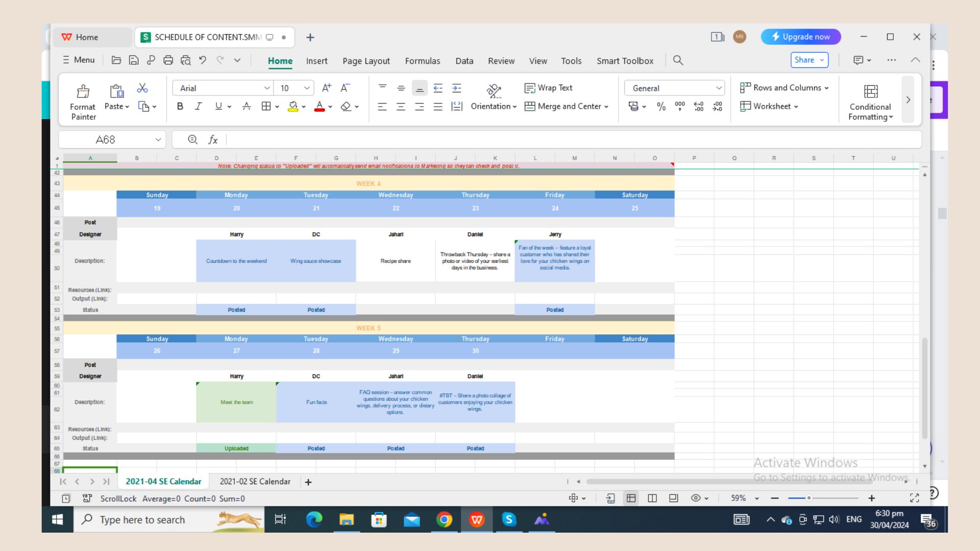Image resolution: width=980 pixels, height=551 pixels.
Task: Click the insert function fx icon
Action: coord(213,140)
